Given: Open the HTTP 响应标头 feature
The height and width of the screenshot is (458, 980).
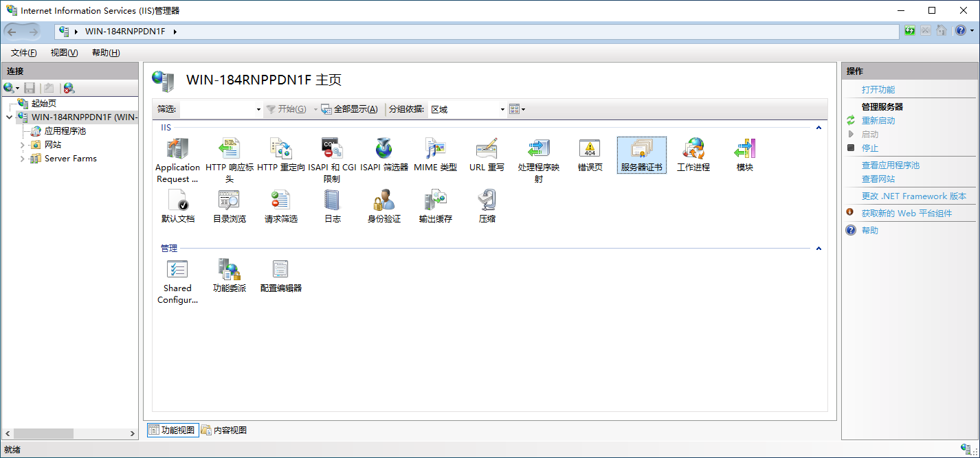Looking at the screenshot, I should [230, 161].
